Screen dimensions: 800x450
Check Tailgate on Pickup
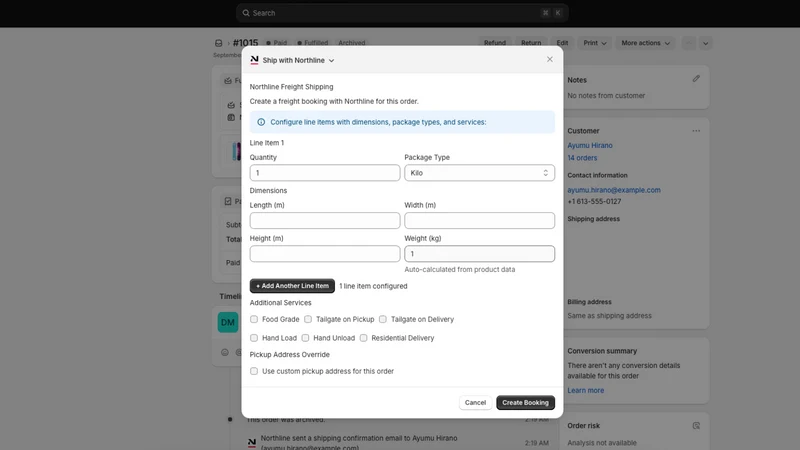[x=308, y=319]
